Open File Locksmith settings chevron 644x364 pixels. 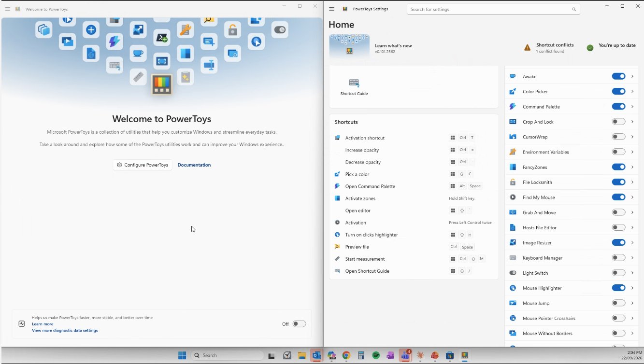[632, 182]
